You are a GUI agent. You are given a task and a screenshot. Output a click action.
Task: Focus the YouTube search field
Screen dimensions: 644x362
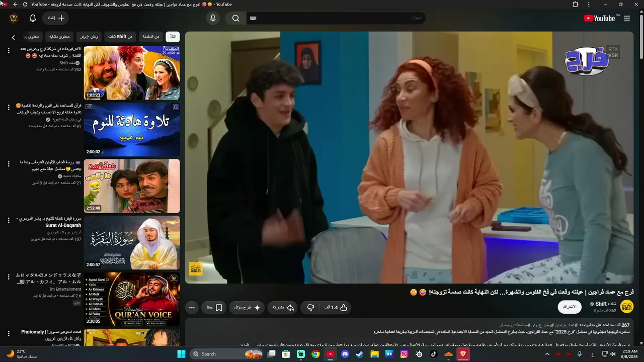pos(336,18)
